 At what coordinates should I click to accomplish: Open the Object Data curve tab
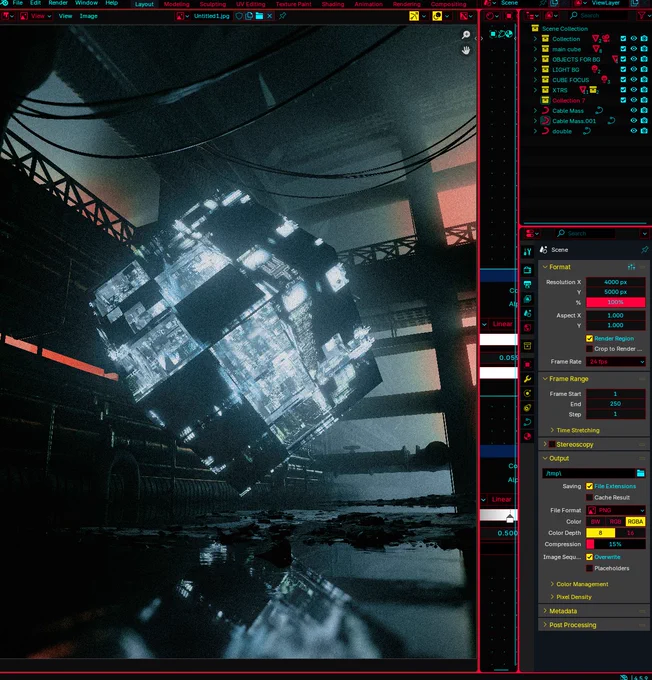coord(527,422)
